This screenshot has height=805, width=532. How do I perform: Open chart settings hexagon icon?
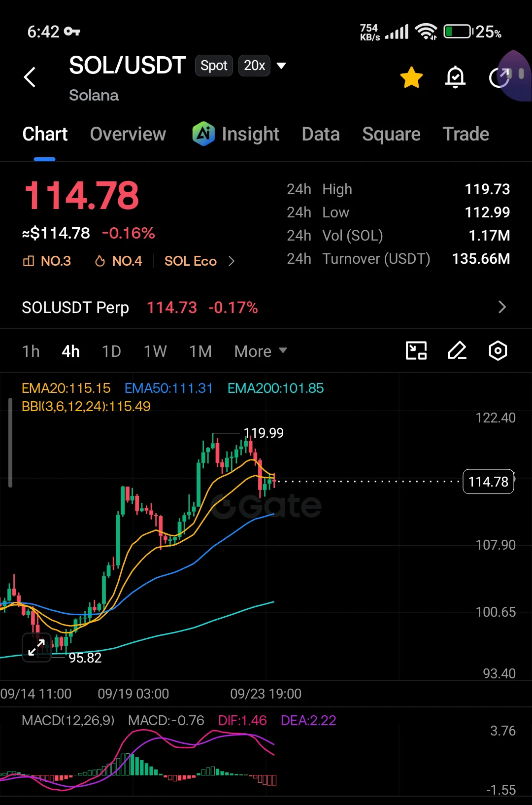498,350
